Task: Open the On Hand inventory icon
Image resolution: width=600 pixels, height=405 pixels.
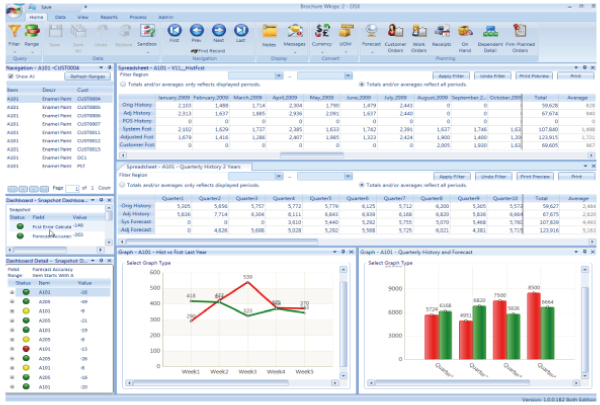Action: 465,31
